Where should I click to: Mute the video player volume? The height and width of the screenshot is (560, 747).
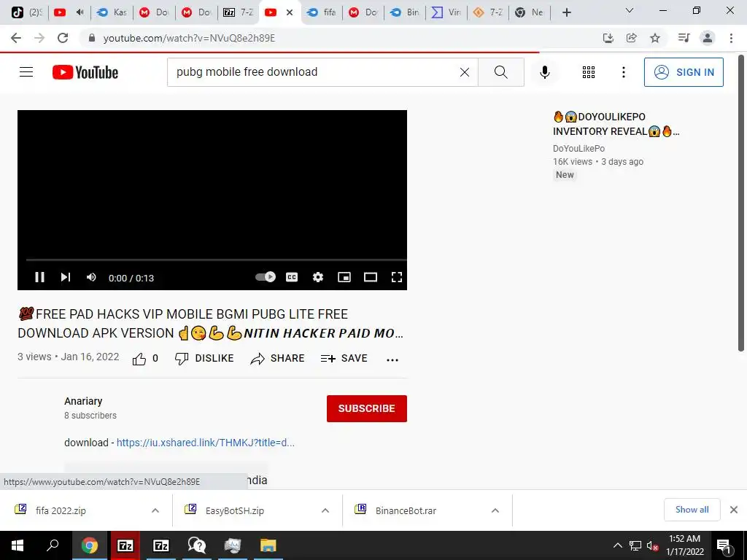point(91,277)
